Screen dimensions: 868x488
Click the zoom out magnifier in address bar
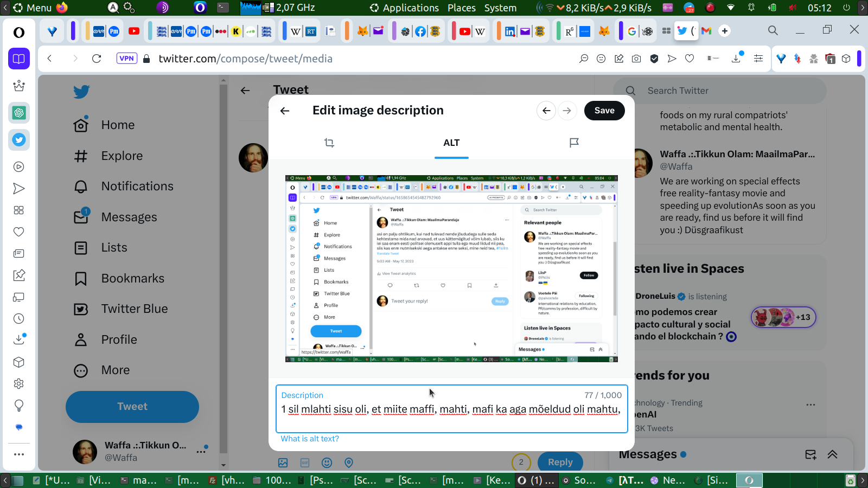tap(584, 59)
